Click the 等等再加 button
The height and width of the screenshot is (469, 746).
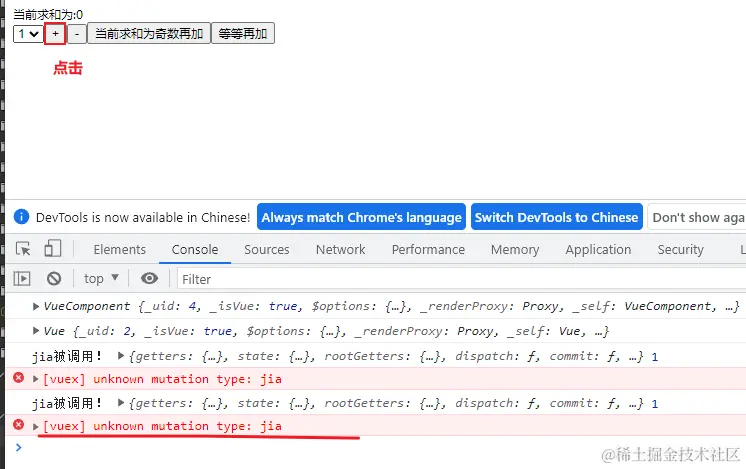pos(243,34)
